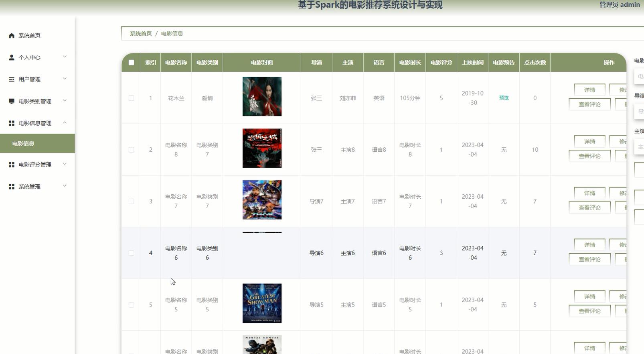Check the box for row 花木兰

pos(132,98)
